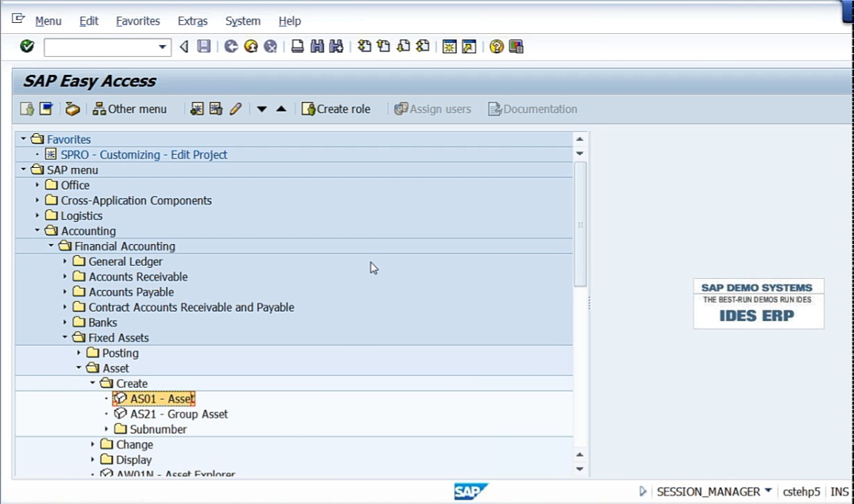Select the Display folder label

pos(134,460)
